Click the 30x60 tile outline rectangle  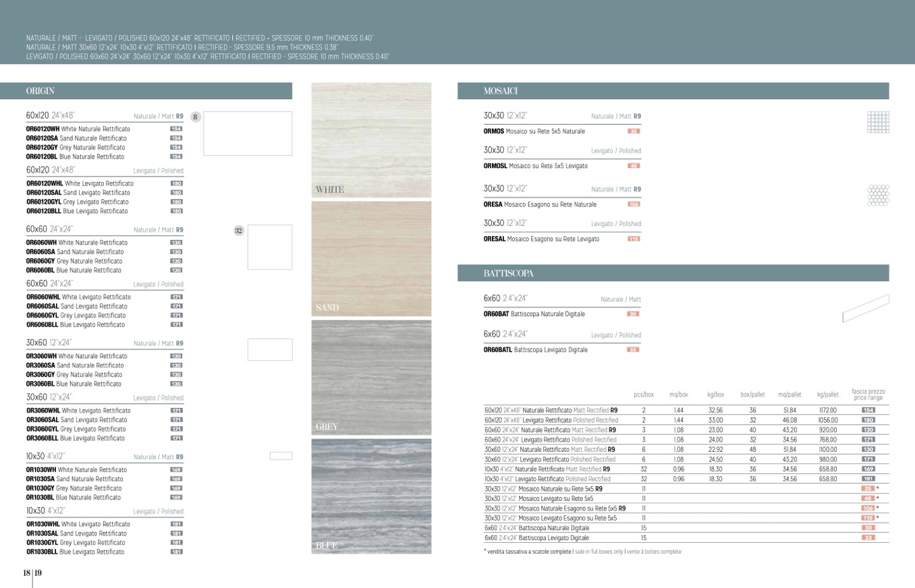[x=269, y=349]
